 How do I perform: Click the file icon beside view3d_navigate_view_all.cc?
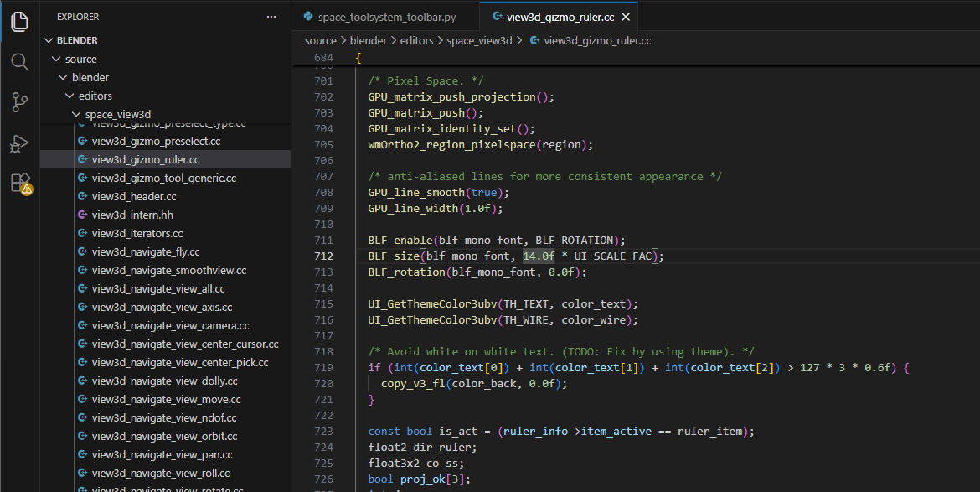[82, 289]
